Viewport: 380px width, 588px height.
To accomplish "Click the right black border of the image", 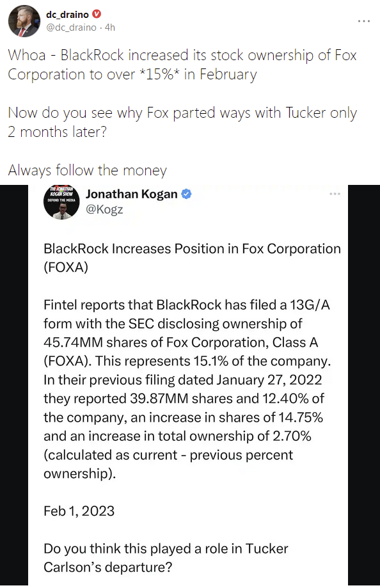I will (364, 385).
